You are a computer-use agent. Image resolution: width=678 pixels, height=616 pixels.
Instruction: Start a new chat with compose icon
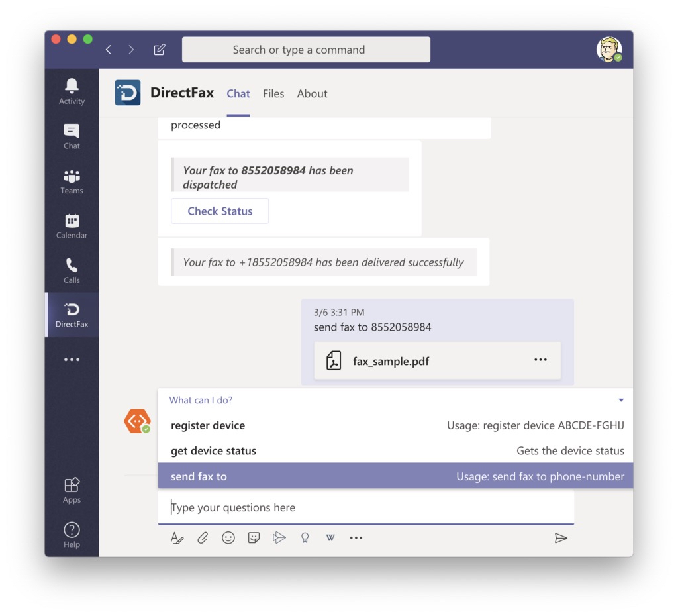click(159, 50)
